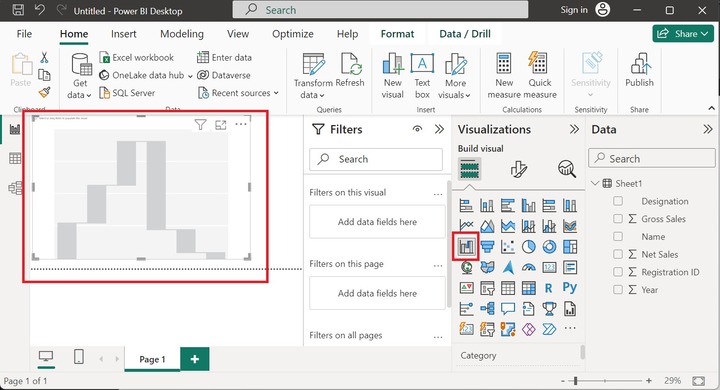Check the Year field
Viewport: 720px width, 390px height.
point(618,290)
